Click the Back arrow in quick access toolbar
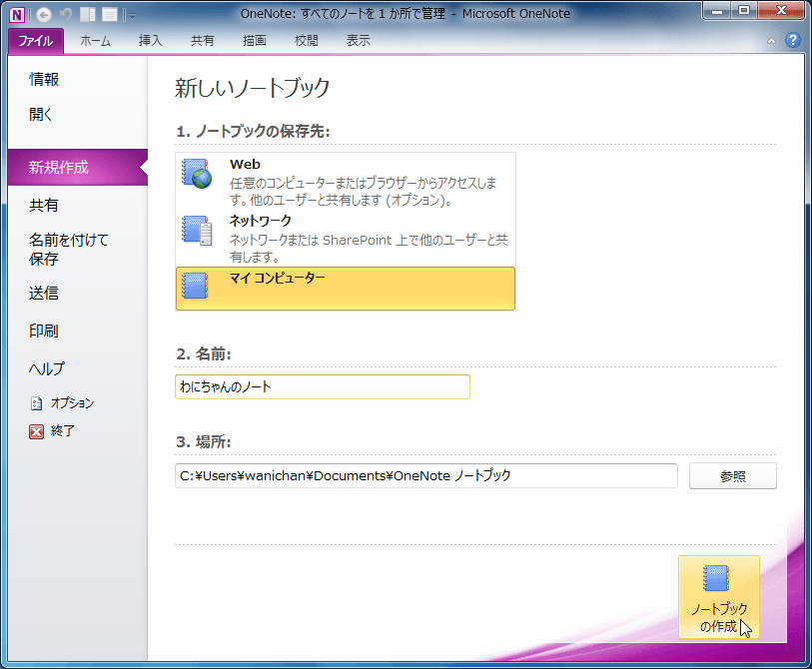This screenshot has height=669, width=812. (x=44, y=15)
